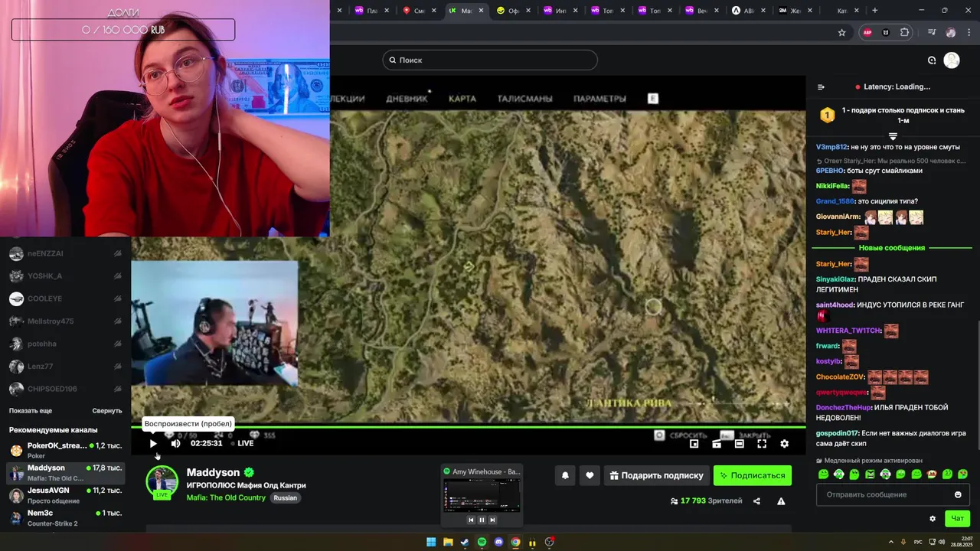Pause Spotify mini player track
980x551 pixels.
pos(482,520)
